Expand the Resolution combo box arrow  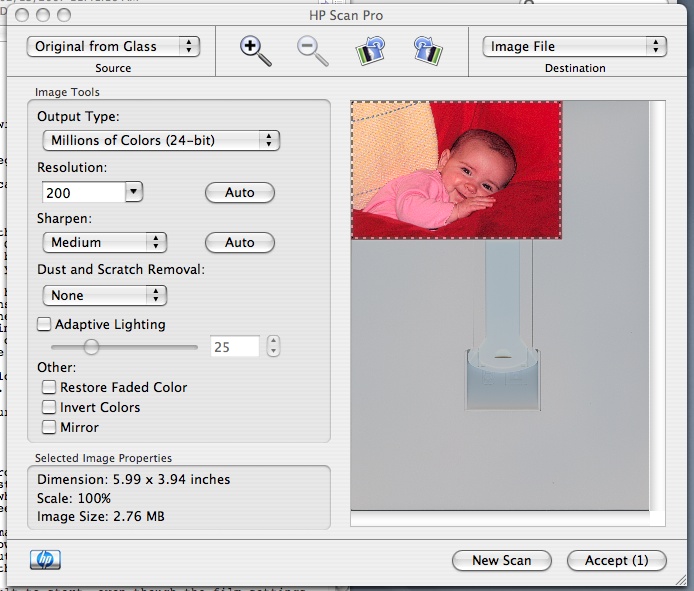click(x=134, y=192)
